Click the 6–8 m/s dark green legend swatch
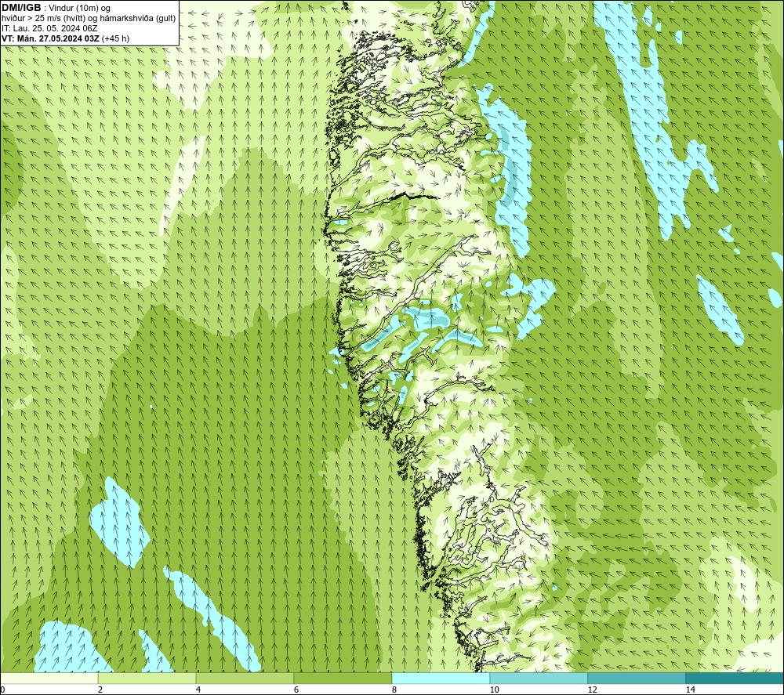The height and width of the screenshot is (695, 784). pos(343,678)
